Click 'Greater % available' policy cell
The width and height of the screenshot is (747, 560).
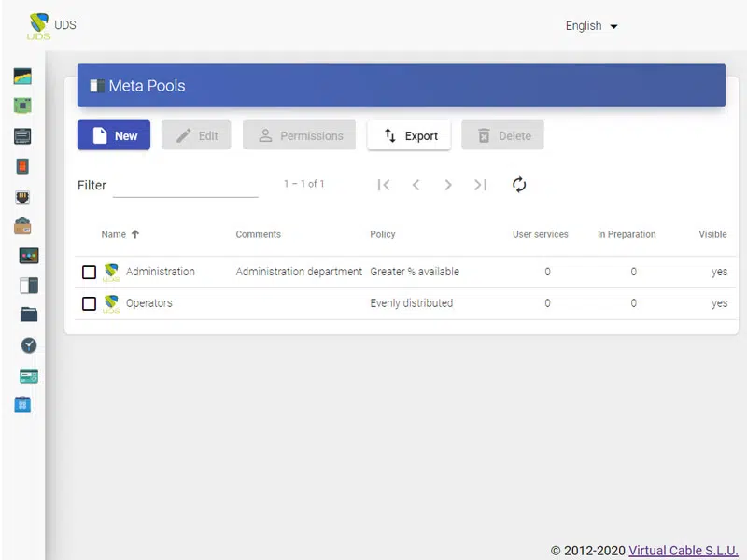coord(415,272)
